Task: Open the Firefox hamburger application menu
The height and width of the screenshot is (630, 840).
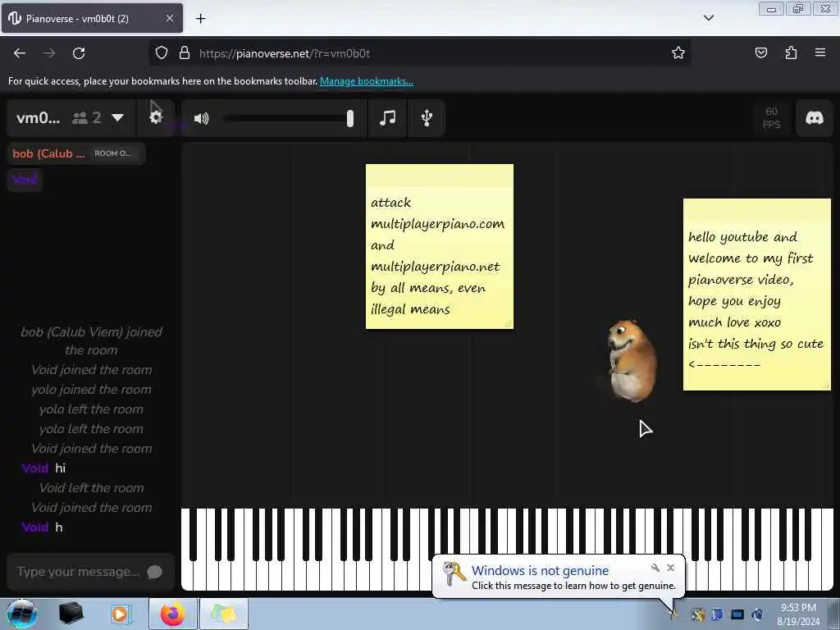Action: 820,52
